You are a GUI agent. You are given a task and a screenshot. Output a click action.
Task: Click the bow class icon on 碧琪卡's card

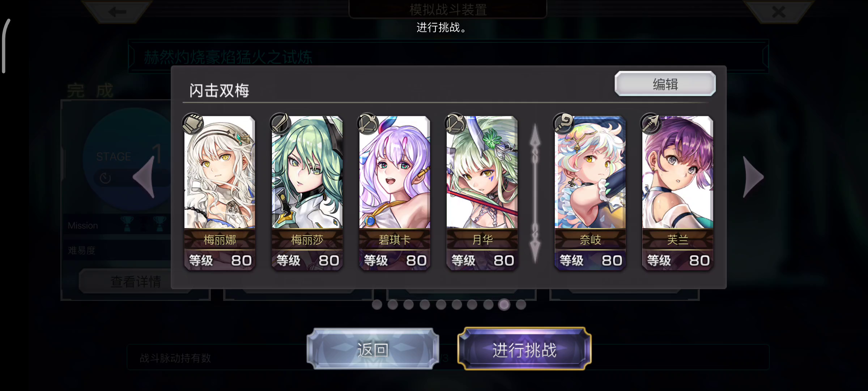pyautogui.click(x=368, y=123)
